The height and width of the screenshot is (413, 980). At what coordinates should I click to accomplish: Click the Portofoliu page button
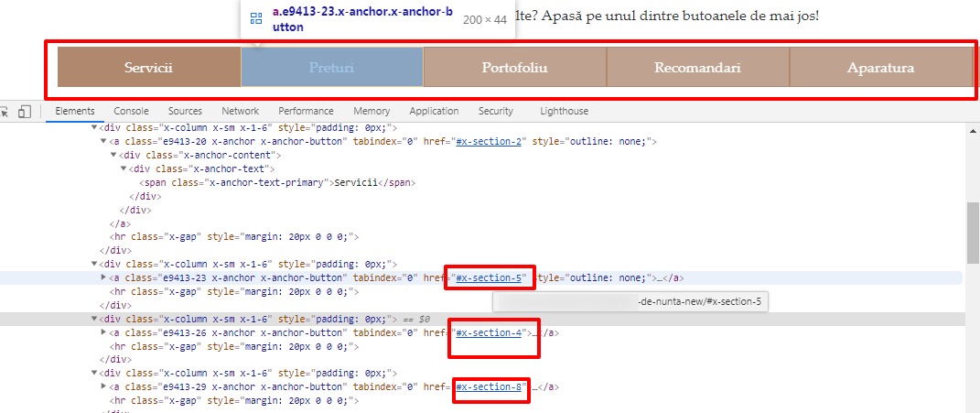tap(515, 67)
